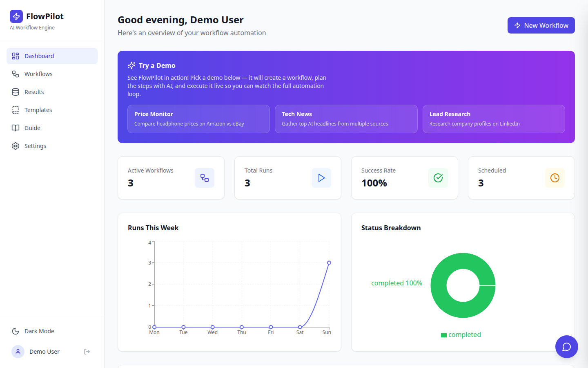Viewport: 588px width, 368px height.
Task: Click the Runs This Week heading
Action: click(x=153, y=228)
